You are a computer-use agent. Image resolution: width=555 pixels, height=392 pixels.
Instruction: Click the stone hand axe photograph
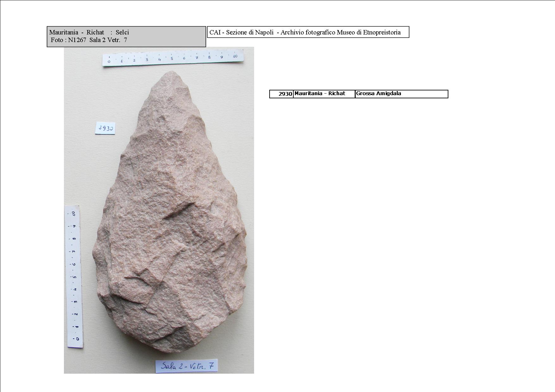click(x=159, y=210)
